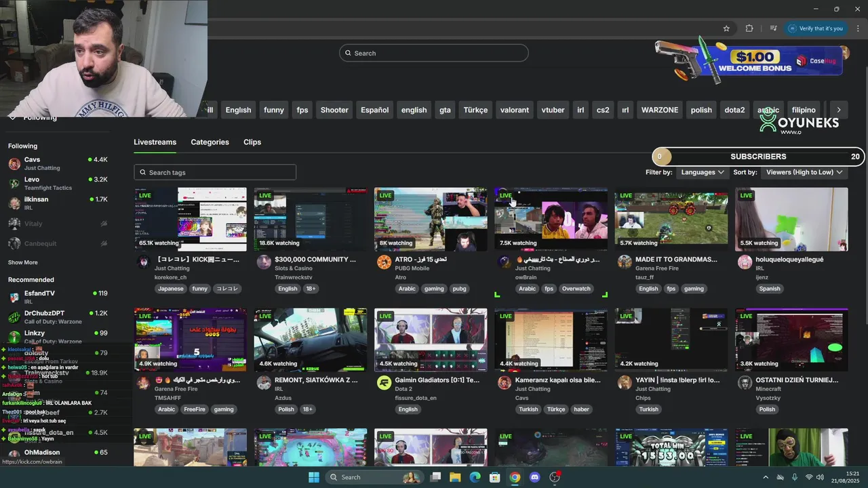
Task: Open Cavs avatar in Following sidebar
Action: tap(14, 163)
